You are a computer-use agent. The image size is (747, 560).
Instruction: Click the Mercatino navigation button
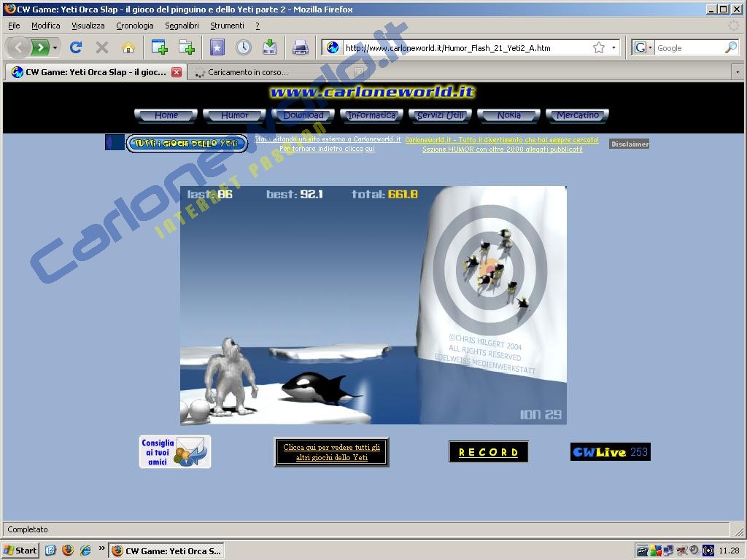pos(578,115)
